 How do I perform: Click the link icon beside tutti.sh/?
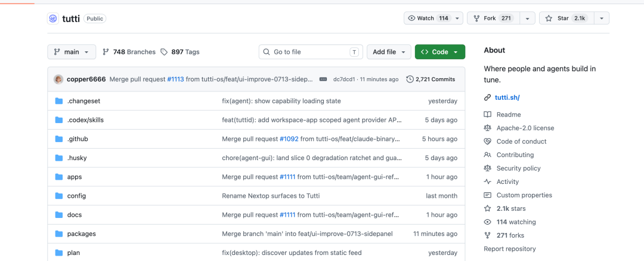click(488, 97)
